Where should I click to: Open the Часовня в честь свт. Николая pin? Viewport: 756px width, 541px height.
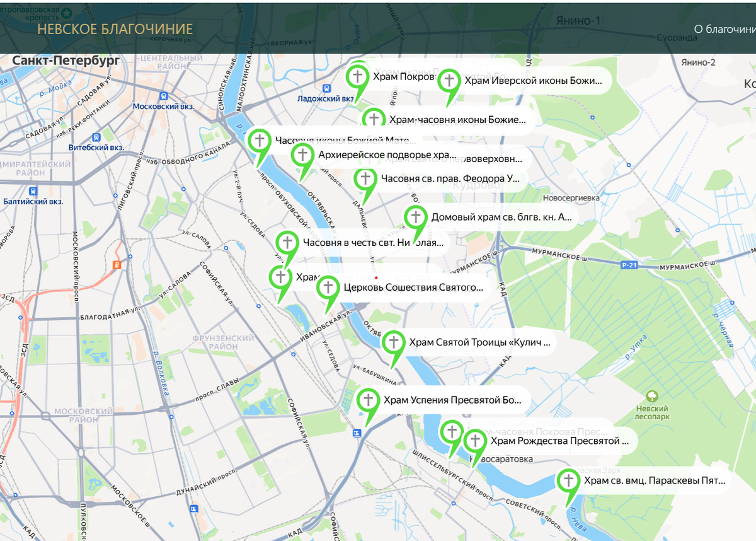pos(287,243)
